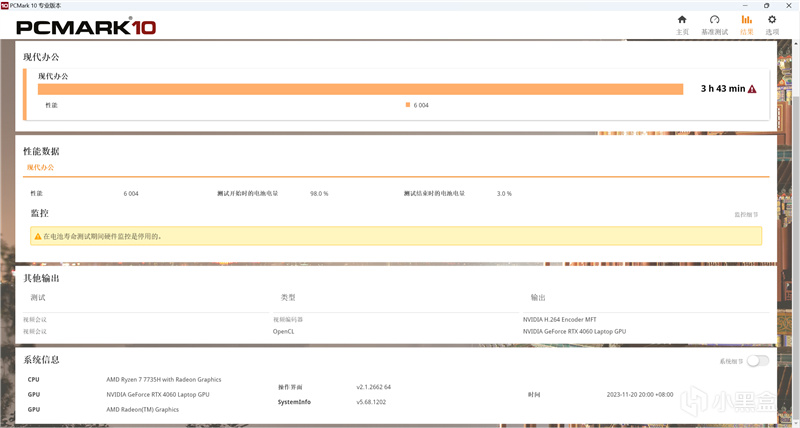The width and height of the screenshot is (800, 428).
Task: Click the v2.1.2662 64 interface version
Action: (373, 387)
